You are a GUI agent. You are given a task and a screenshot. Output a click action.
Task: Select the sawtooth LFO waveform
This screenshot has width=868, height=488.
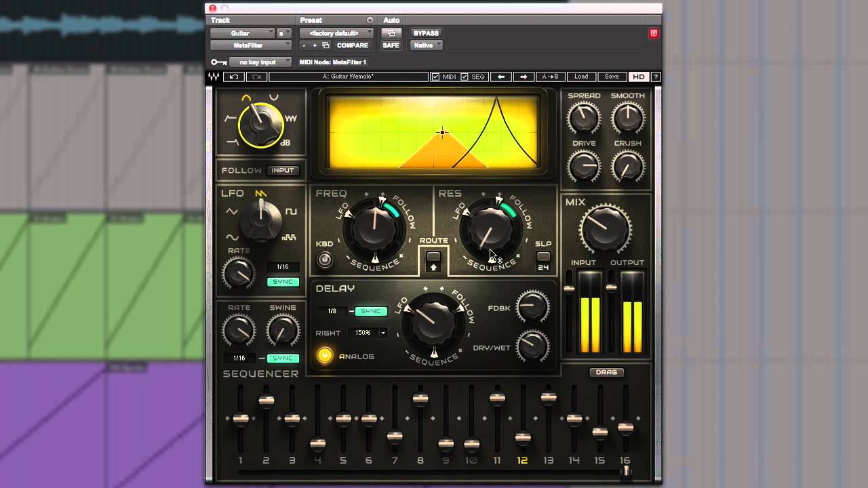(261, 194)
